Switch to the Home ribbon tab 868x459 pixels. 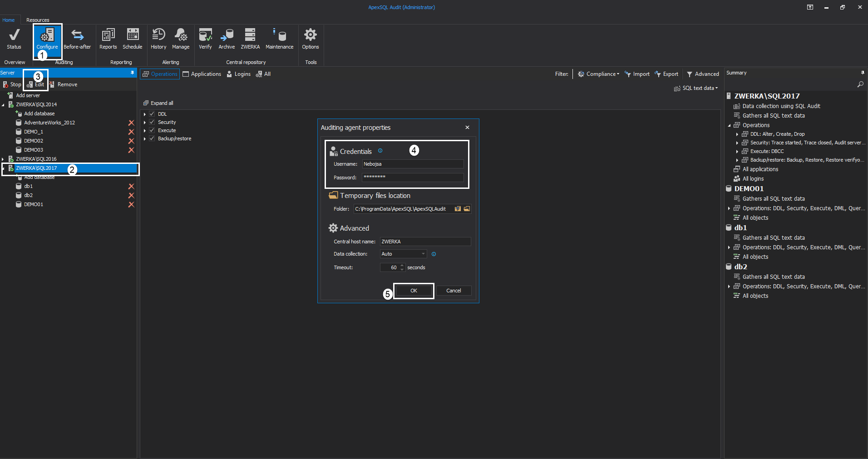click(9, 20)
